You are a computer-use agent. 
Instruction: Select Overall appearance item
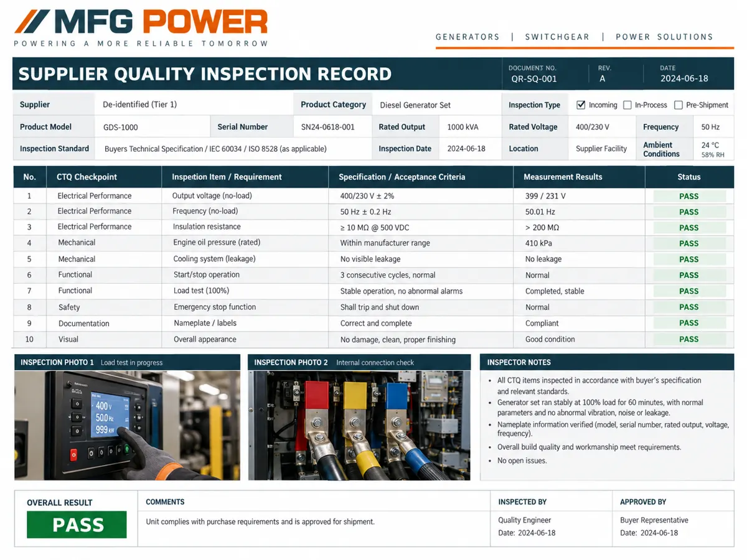205,339
